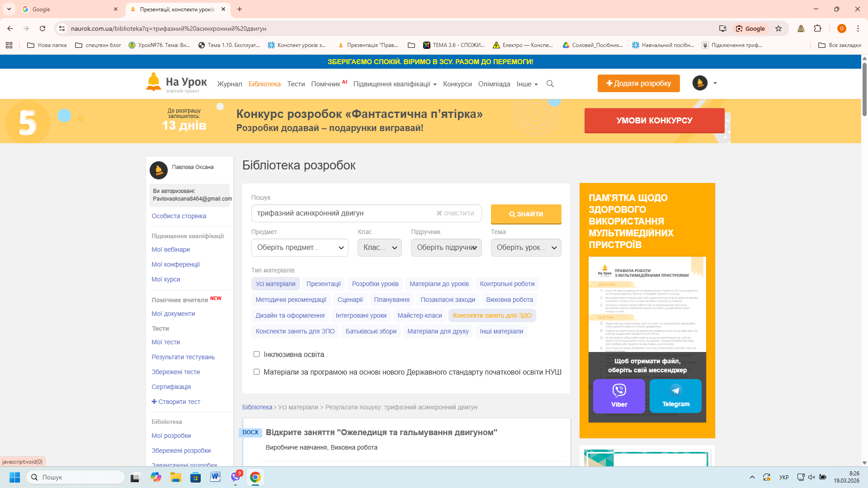Open the Telegram messenger button
Image resolution: width=868 pixels, height=488 pixels.
[x=675, y=396]
